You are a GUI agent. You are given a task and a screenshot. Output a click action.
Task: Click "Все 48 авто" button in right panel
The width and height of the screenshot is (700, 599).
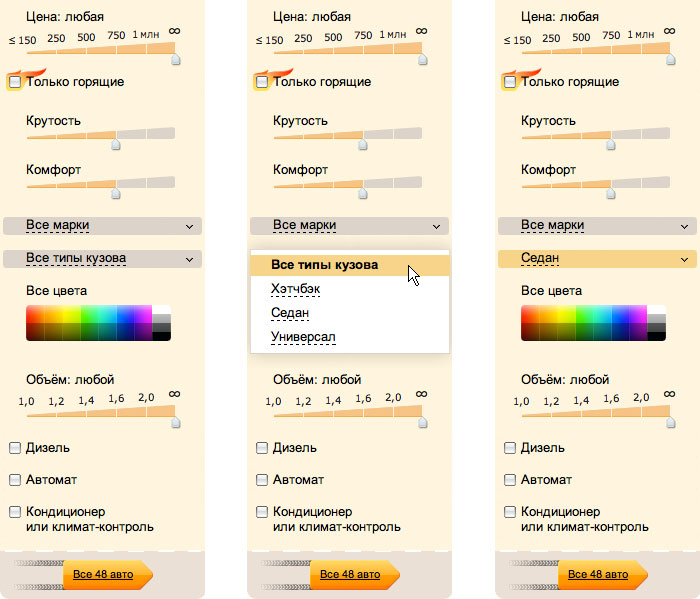pos(600,575)
